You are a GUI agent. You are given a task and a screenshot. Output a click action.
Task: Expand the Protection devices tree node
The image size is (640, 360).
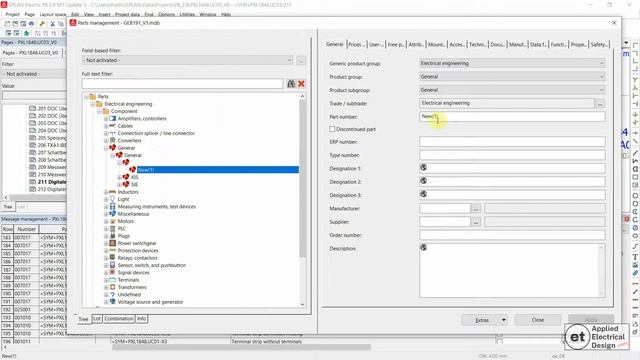click(106, 251)
